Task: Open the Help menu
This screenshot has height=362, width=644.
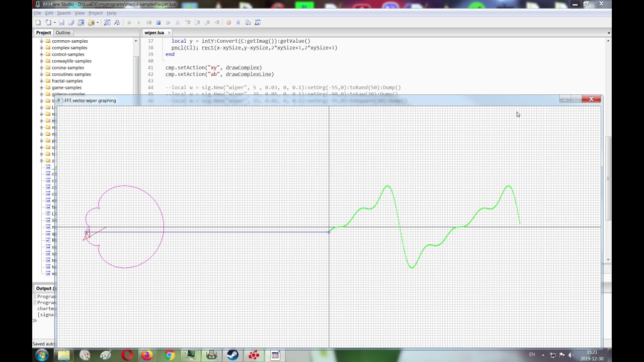Action: 111,13
